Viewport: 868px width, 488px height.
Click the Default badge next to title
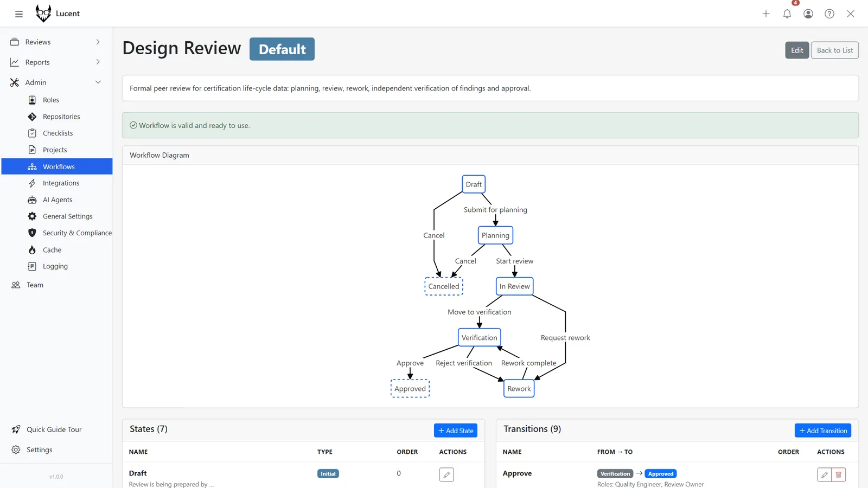click(282, 49)
